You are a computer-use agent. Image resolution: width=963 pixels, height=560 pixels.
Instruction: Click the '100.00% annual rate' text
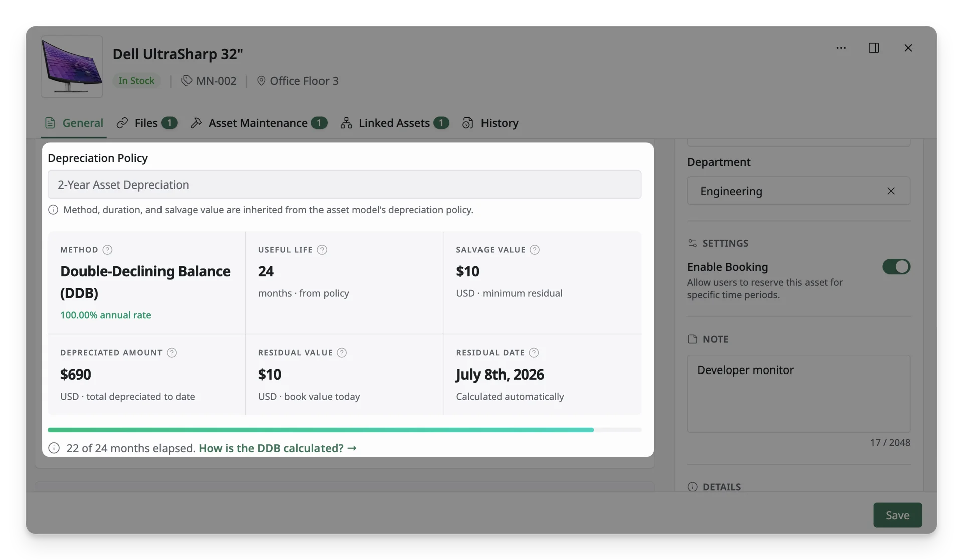[x=106, y=315]
